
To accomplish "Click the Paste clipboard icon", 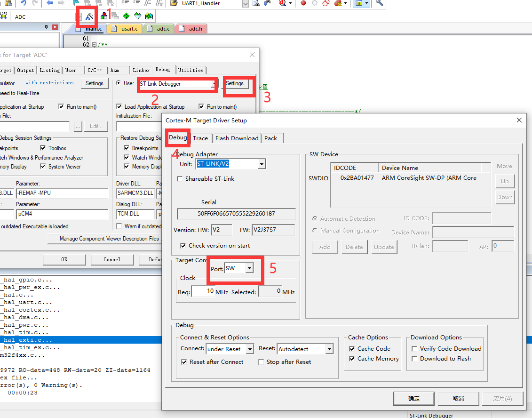I will pos(8,3).
